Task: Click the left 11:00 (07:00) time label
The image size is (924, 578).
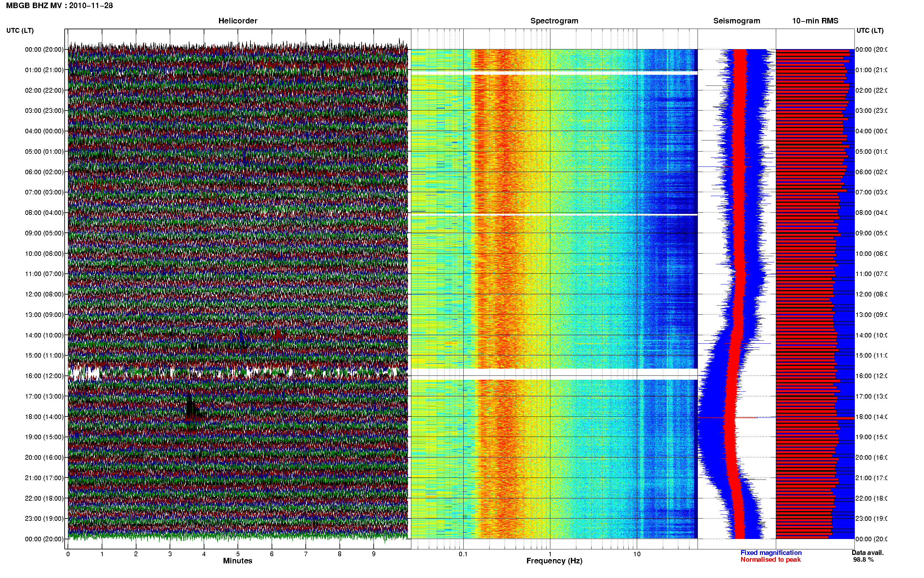Action: point(44,274)
